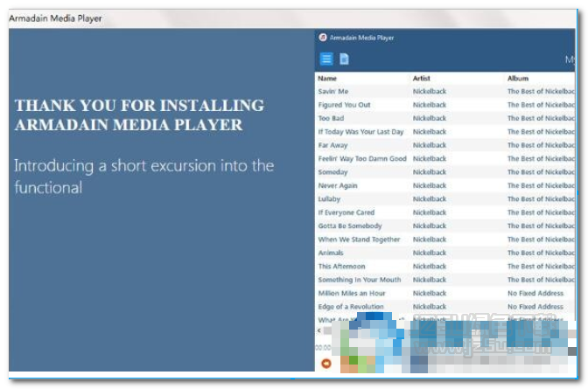Viewport: 588px width, 389px height.
Task: Click No Fixed Address in Million Miles row
Action: click(x=535, y=294)
